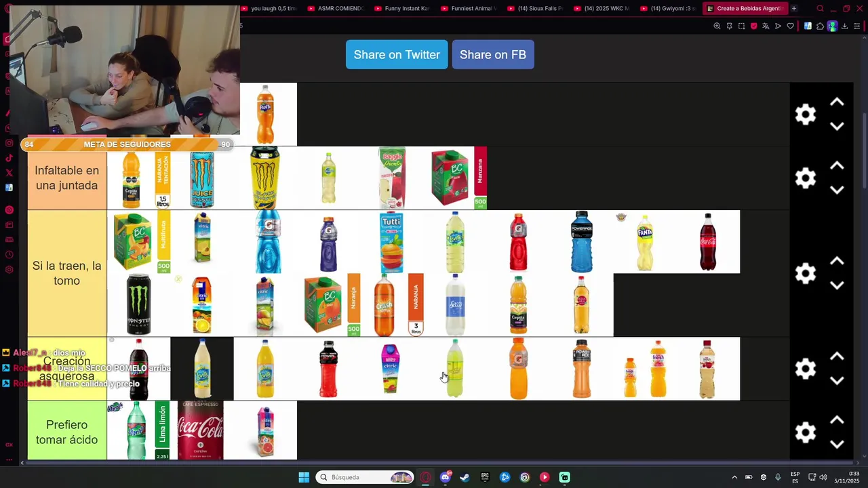Viewport: 868px width, 488px height.
Task: Move 'Prefiero tomar ácido' row down
Action: coord(837,444)
